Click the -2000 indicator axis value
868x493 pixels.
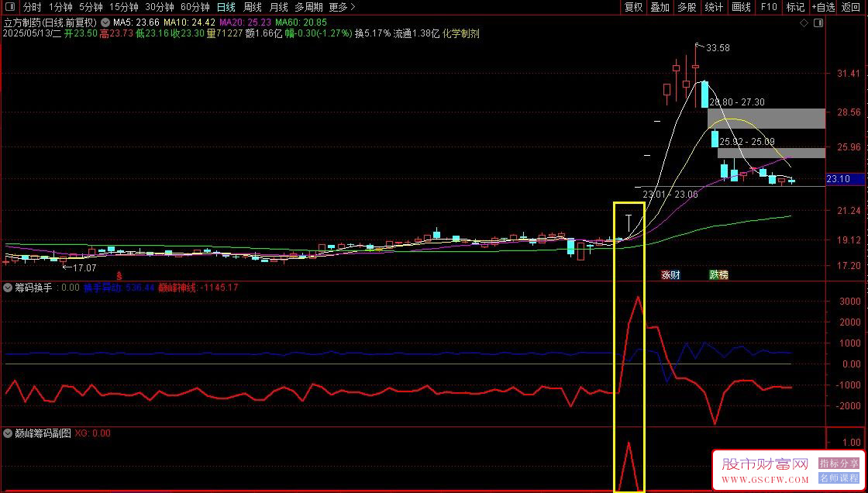pyautogui.click(x=849, y=406)
